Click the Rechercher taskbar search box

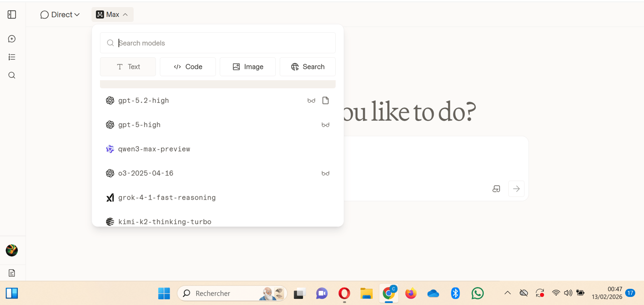(232, 293)
